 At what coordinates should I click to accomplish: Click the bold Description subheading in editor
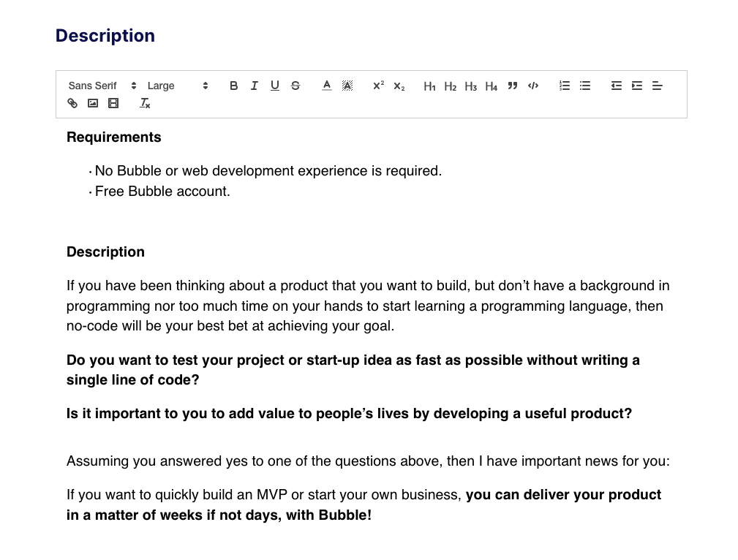coord(105,251)
